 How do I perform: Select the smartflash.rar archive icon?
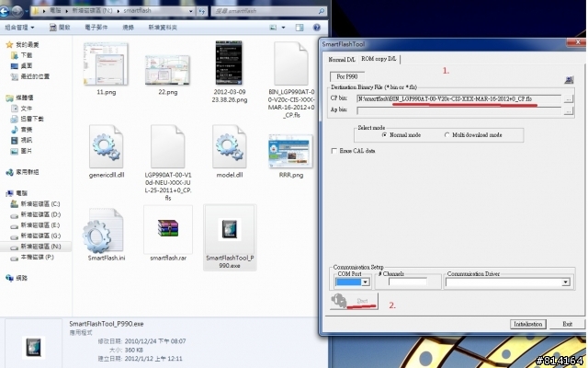[168, 229]
